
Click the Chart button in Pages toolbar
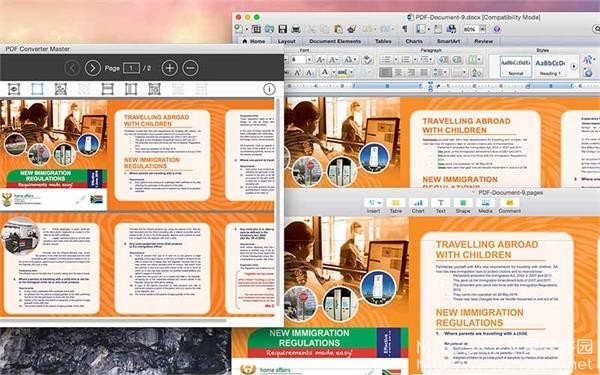pyautogui.click(x=418, y=205)
